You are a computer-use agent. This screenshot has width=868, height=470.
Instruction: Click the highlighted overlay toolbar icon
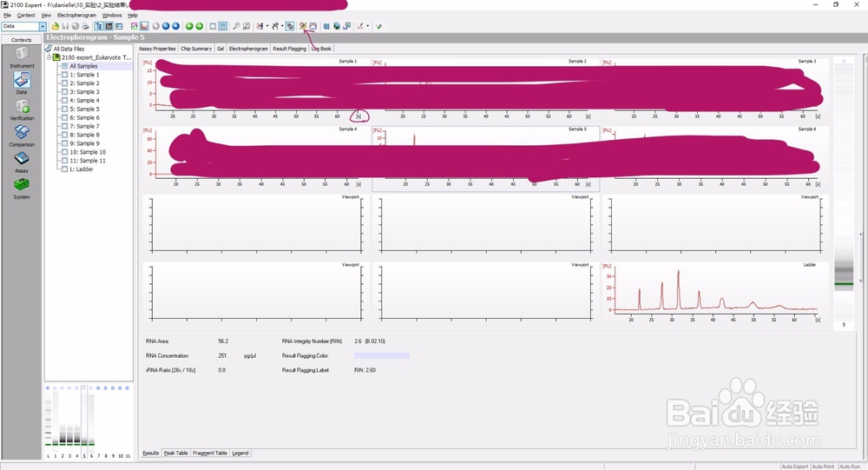pos(290,26)
